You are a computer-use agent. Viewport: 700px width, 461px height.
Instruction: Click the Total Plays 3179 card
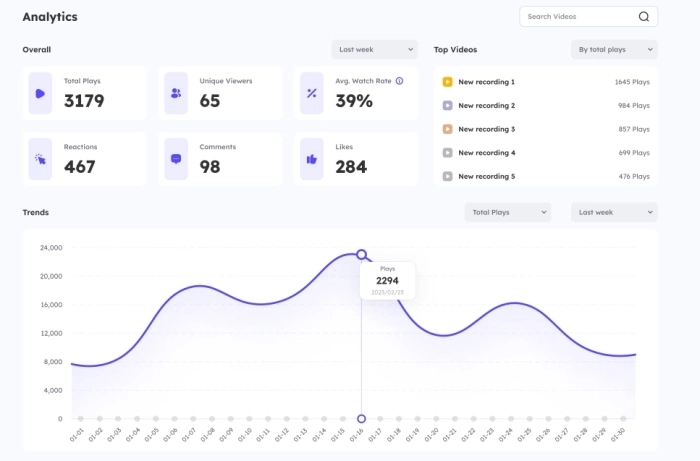pyautogui.click(x=85, y=93)
